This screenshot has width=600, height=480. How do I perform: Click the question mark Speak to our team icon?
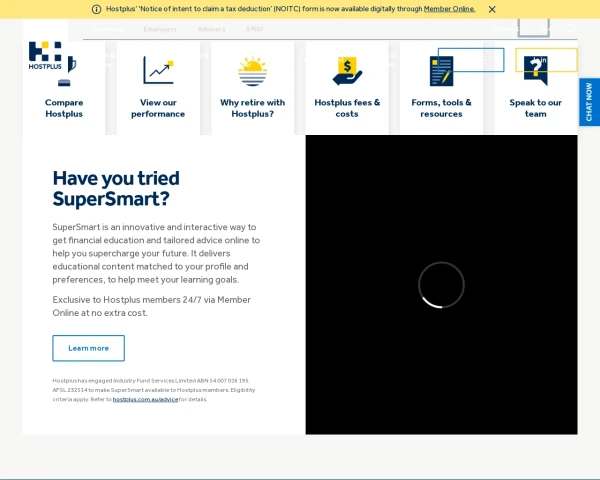coord(536,71)
